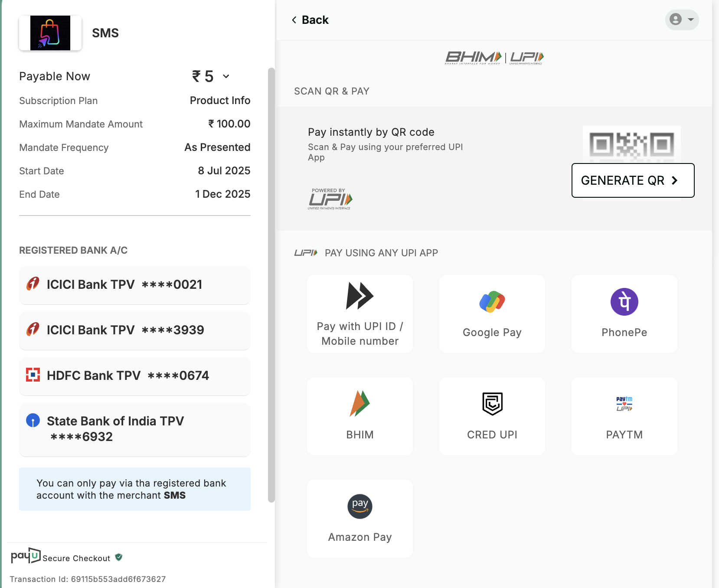Click the Maximum Mandate Amount ₹ 100.00 value
Image resolution: width=719 pixels, height=588 pixels.
(x=229, y=124)
